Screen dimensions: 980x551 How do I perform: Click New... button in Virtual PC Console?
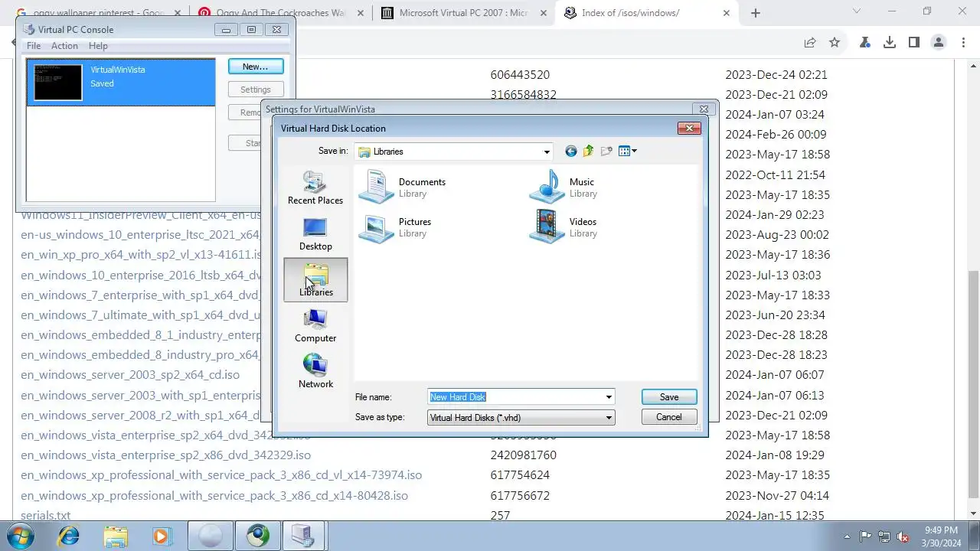pos(256,67)
